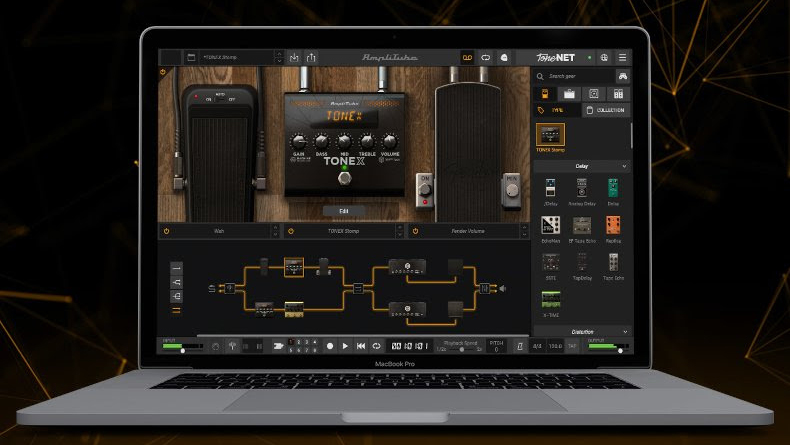The image size is (790, 445).
Task: Open the preset browser folder icon
Action: coord(191,57)
